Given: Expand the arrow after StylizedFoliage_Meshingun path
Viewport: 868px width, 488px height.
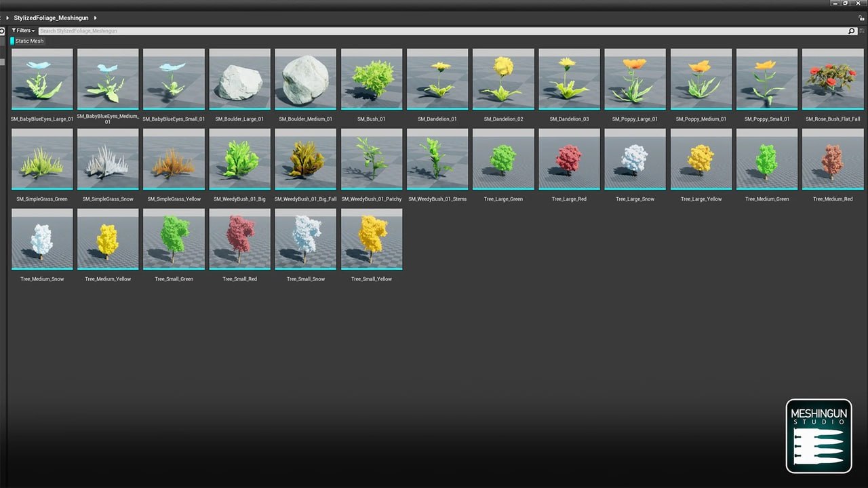Looking at the screenshot, I should point(95,18).
